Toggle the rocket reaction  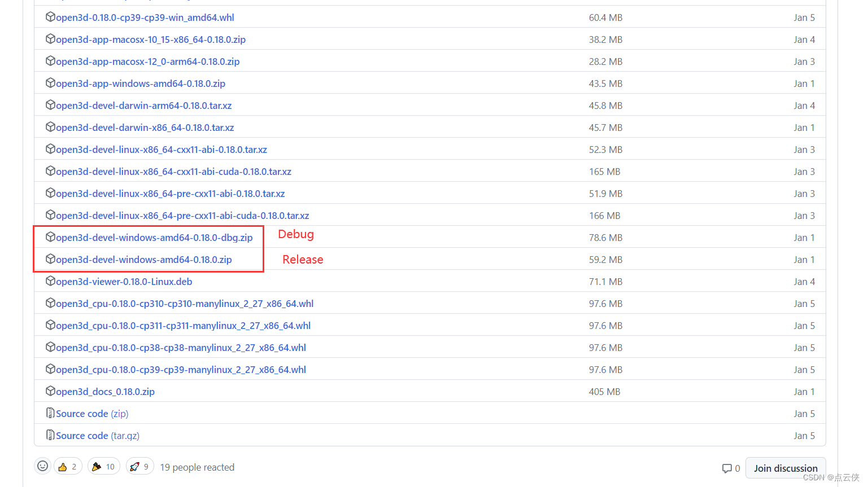click(139, 466)
